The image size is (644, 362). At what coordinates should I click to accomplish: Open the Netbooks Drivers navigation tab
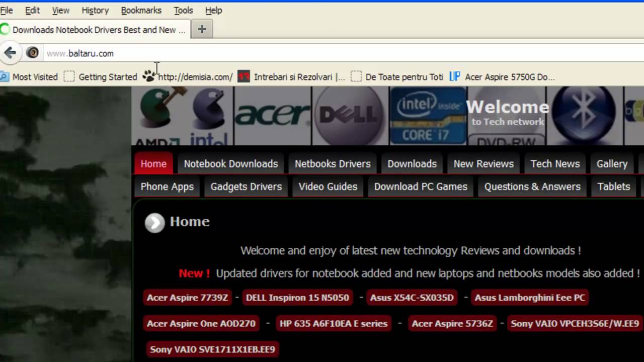333,164
